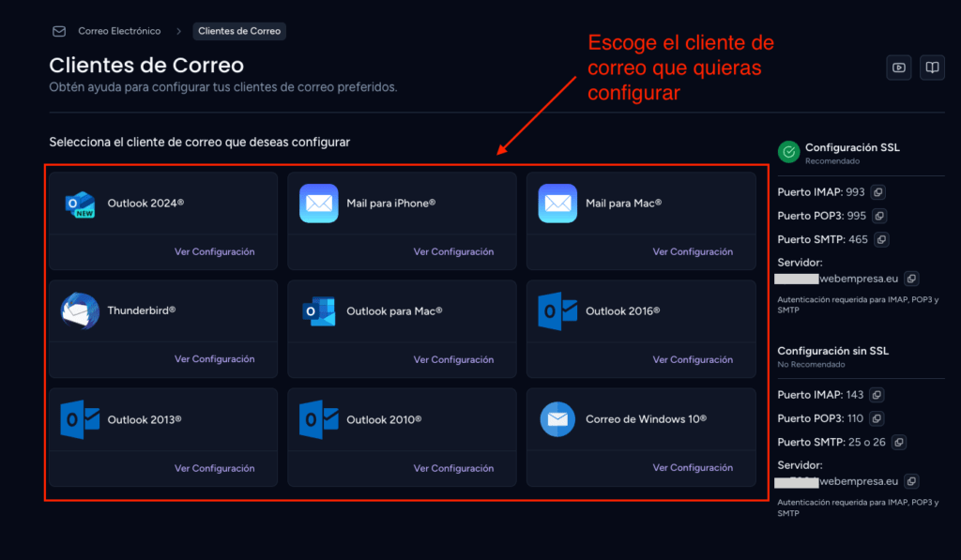Select the Outlook 2016® label
Viewport: 961px width, 560px height.
(x=623, y=311)
